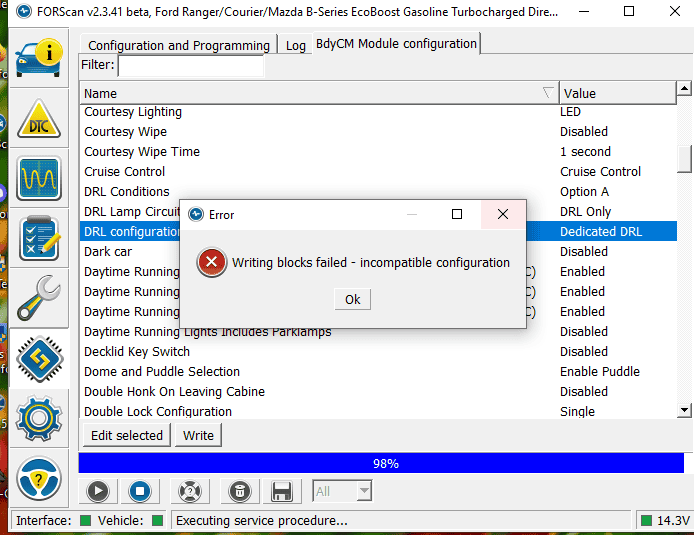Click the Name column header
The image size is (694, 535).
click(x=319, y=93)
